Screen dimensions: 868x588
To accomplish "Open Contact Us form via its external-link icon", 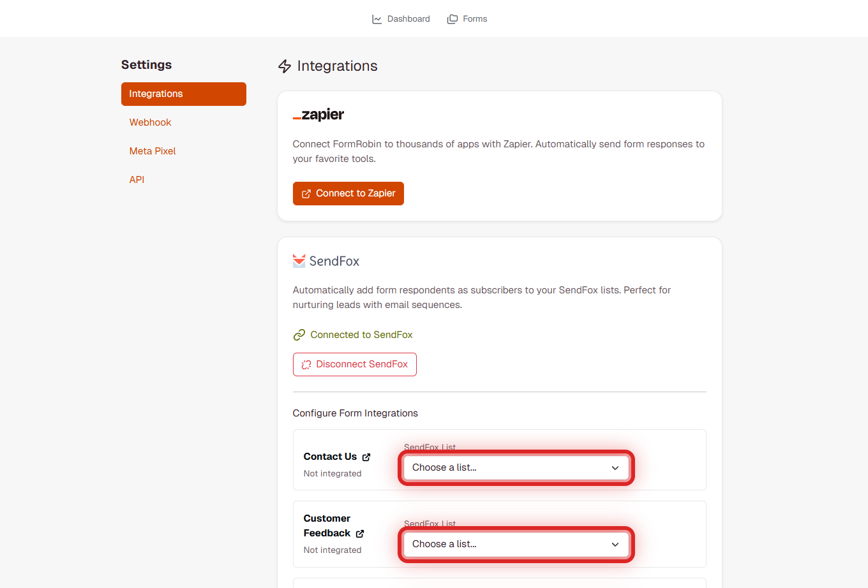I will click(x=366, y=457).
